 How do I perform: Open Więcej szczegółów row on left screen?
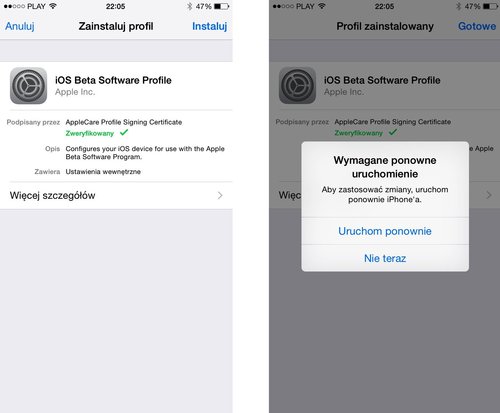point(116,195)
